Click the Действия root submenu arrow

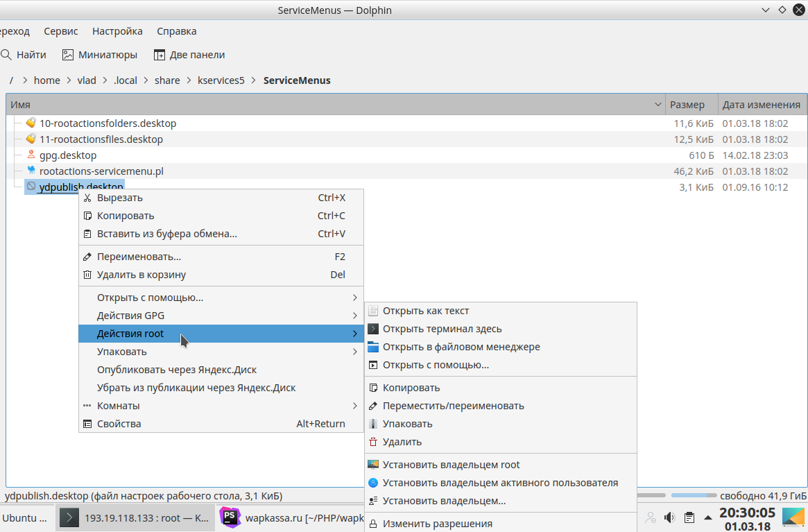[x=355, y=334]
